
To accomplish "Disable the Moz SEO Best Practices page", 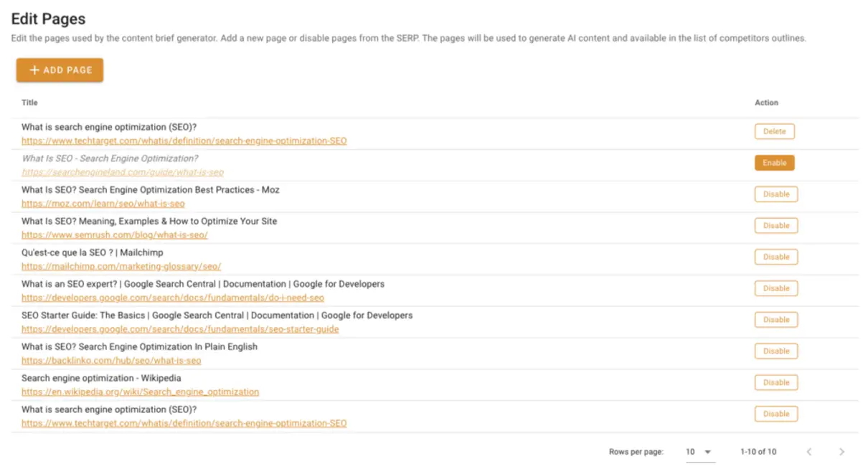I will click(775, 194).
